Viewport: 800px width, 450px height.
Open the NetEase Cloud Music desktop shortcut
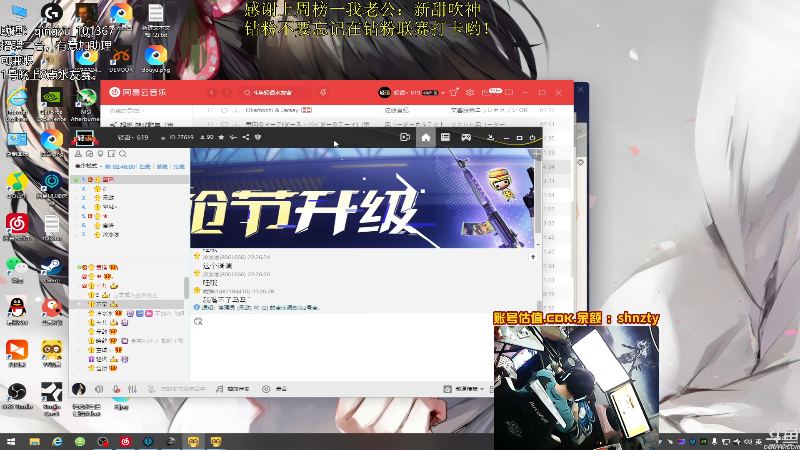pyautogui.click(x=17, y=227)
